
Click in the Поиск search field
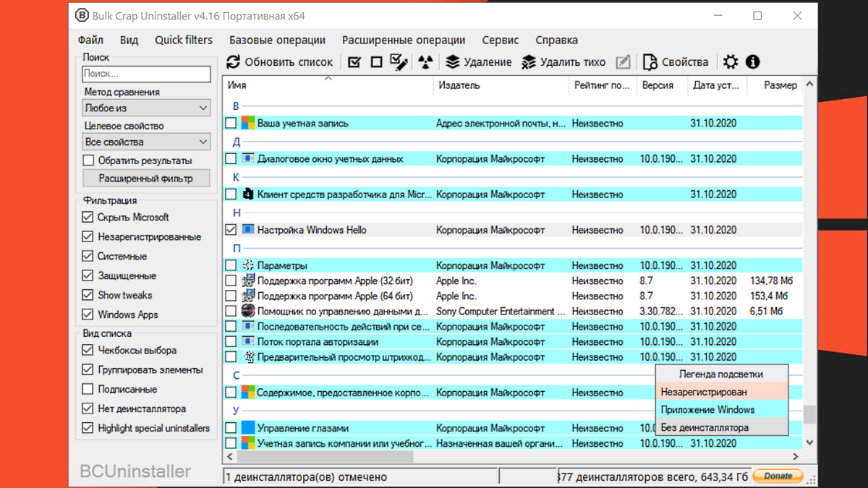[x=146, y=74]
